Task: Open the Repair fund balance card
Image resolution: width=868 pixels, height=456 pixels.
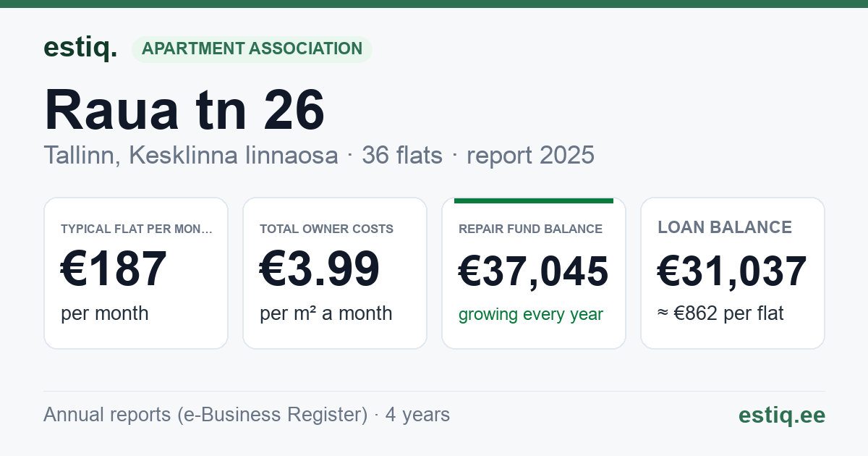Action: pyautogui.click(x=534, y=274)
